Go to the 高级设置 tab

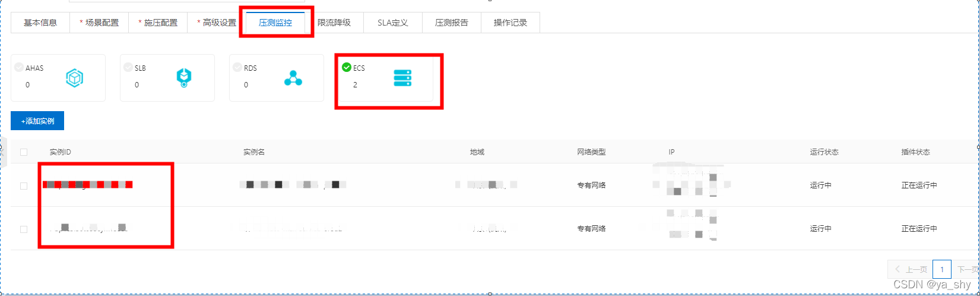pos(217,23)
